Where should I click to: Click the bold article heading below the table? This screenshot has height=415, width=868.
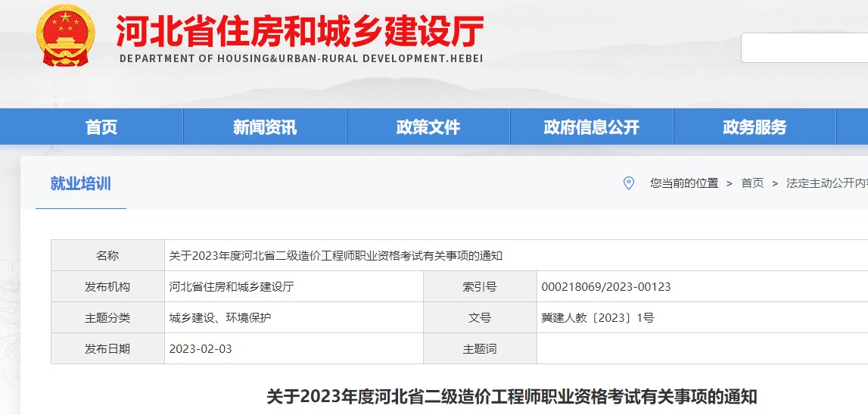(512, 397)
